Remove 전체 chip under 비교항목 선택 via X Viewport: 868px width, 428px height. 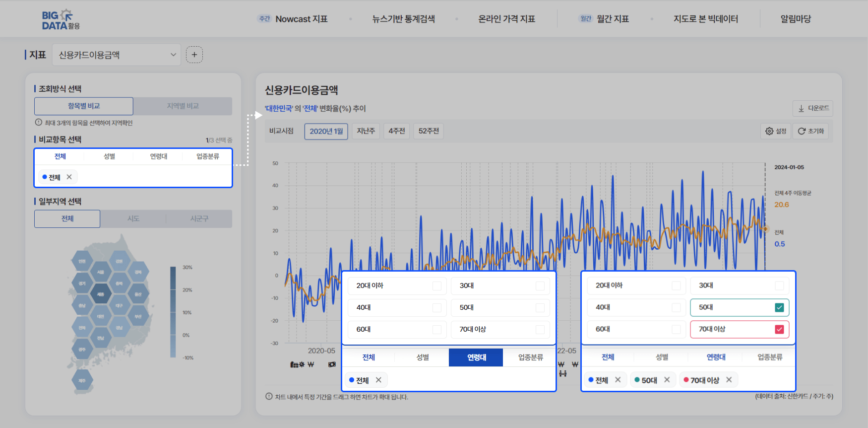coord(69,177)
